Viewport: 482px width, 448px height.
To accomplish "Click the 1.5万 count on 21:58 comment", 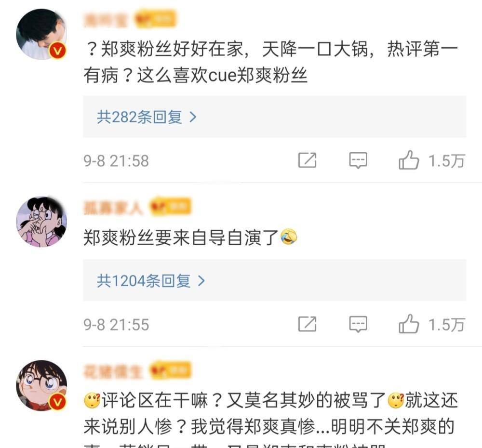I will coord(446,161).
